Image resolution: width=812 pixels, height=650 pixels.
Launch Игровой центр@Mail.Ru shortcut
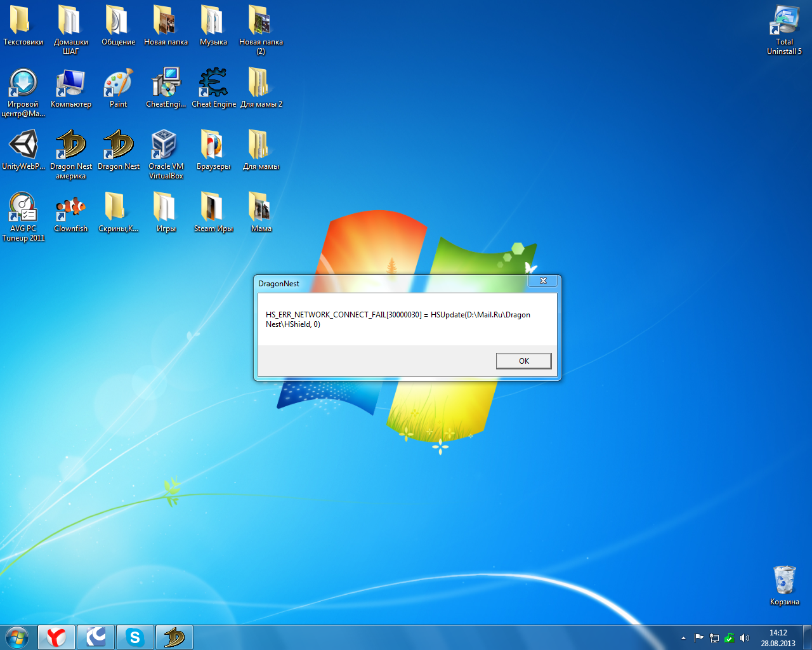point(23,92)
